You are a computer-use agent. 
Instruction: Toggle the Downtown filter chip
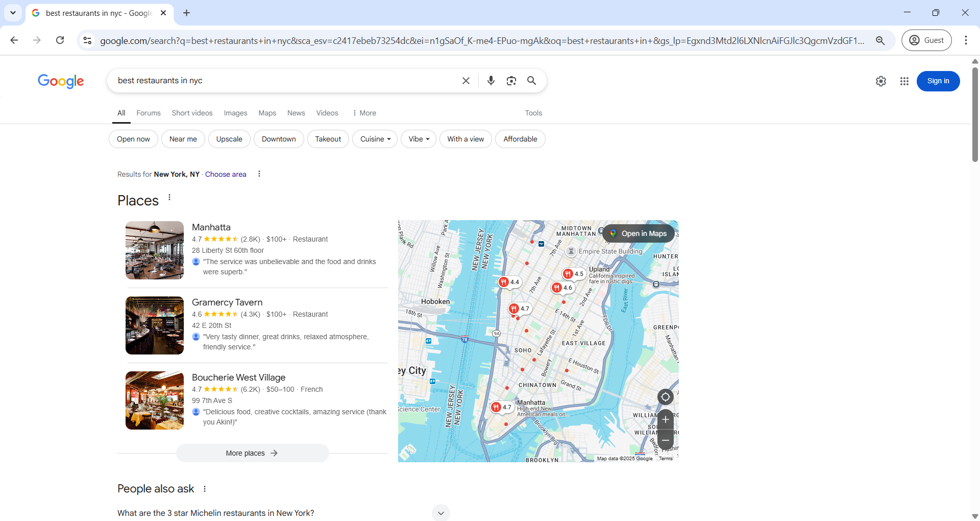(x=279, y=139)
